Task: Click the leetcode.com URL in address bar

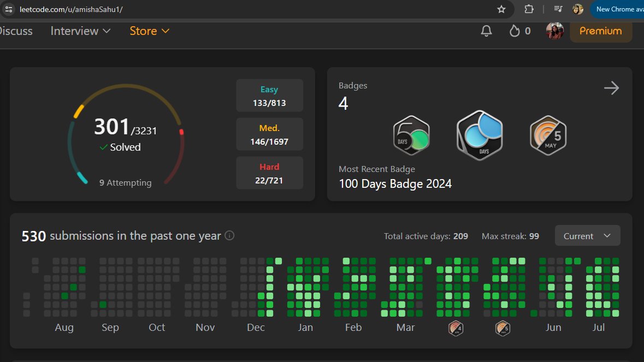Action: (71, 9)
